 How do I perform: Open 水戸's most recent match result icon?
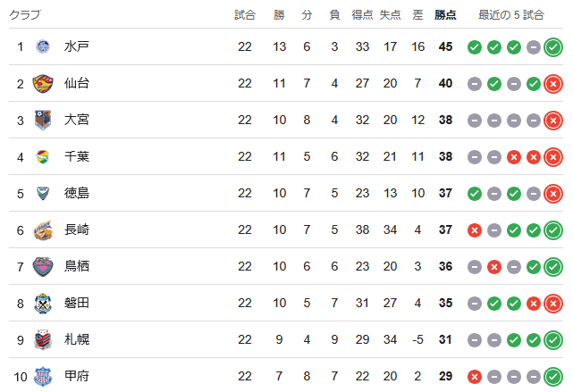click(553, 46)
